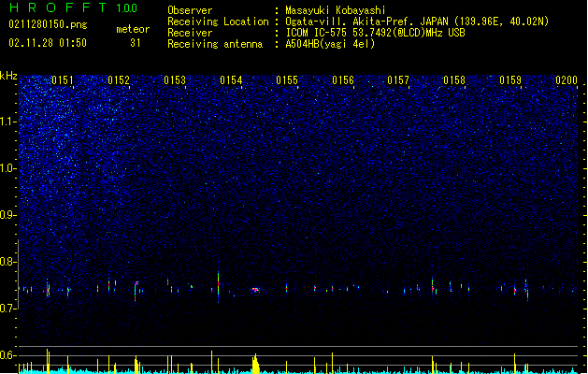Screen dimensions: 588x374
Task: Click the HROFFT 1.0.0 title text
Action: 73,7
